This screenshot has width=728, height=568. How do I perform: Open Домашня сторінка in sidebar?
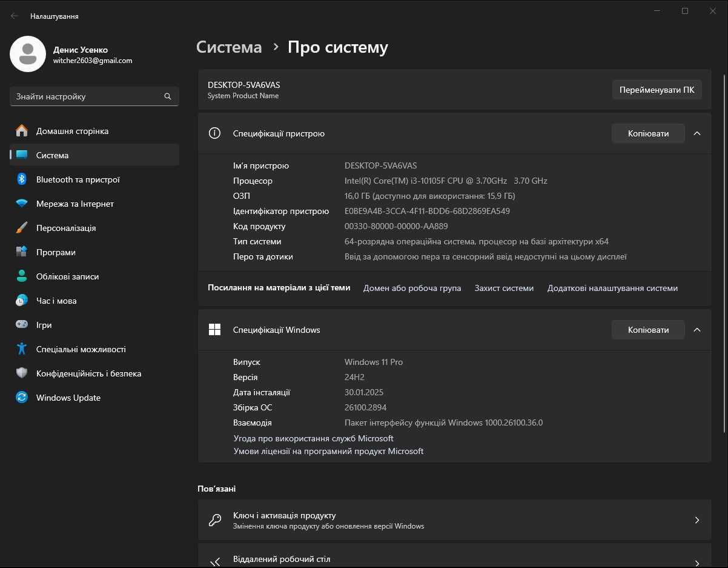click(94, 131)
